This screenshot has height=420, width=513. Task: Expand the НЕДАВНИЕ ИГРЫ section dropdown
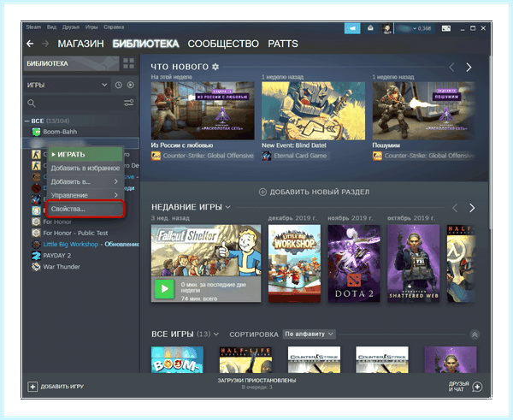(x=228, y=207)
